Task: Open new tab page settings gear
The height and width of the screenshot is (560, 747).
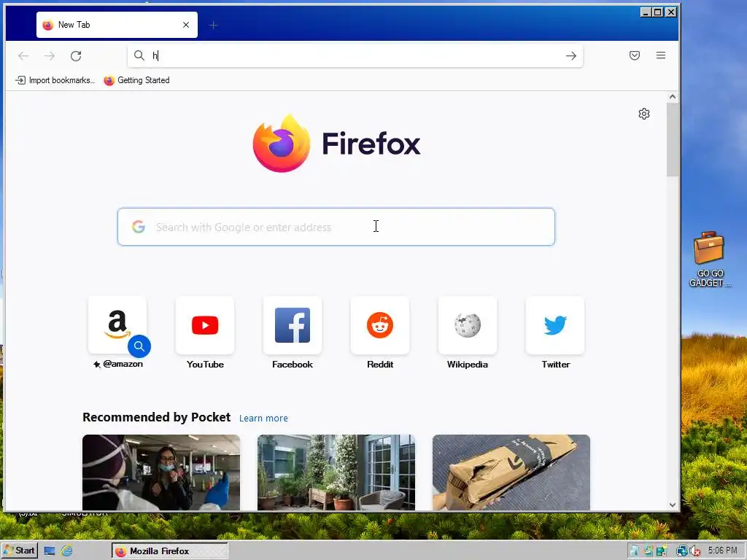Action: (x=643, y=114)
